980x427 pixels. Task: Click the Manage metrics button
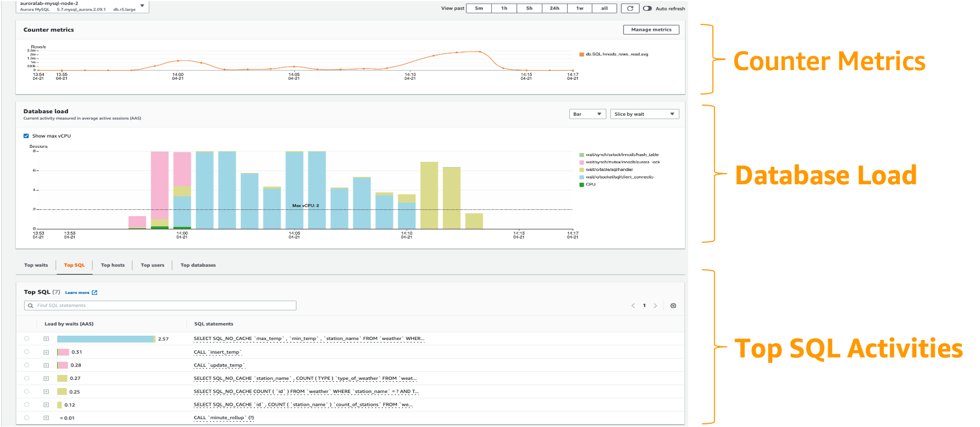(651, 30)
